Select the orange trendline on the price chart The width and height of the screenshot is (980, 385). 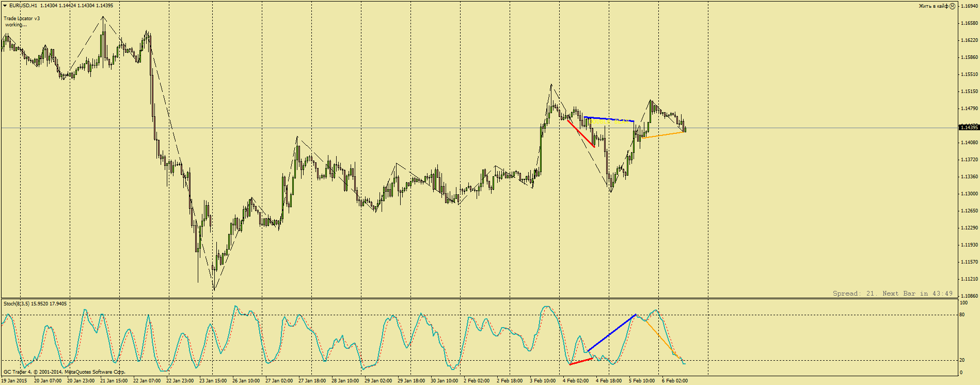663,135
